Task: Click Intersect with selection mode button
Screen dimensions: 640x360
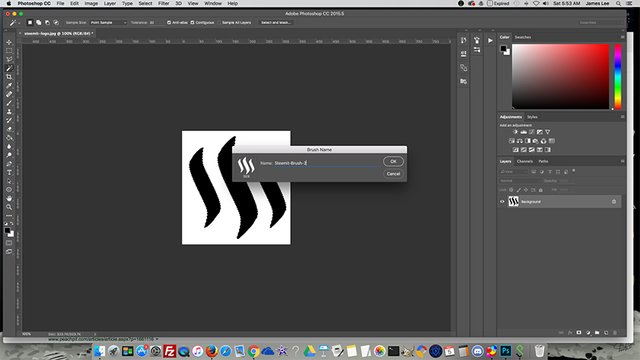Action: click(x=56, y=22)
